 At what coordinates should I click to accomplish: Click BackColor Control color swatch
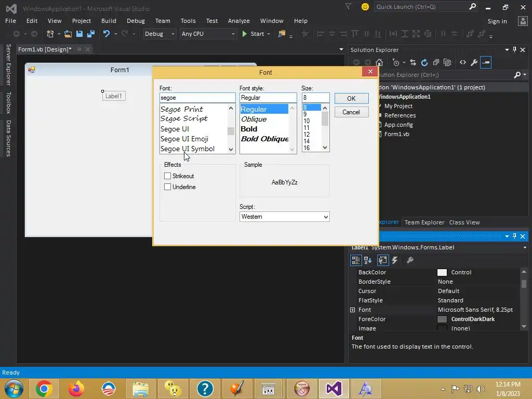(x=442, y=272)
